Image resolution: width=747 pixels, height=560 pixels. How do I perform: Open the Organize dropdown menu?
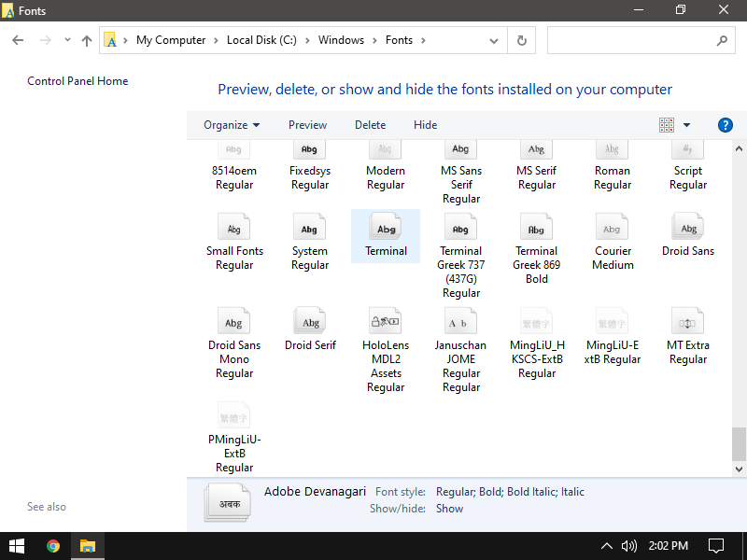click(232, 125)
